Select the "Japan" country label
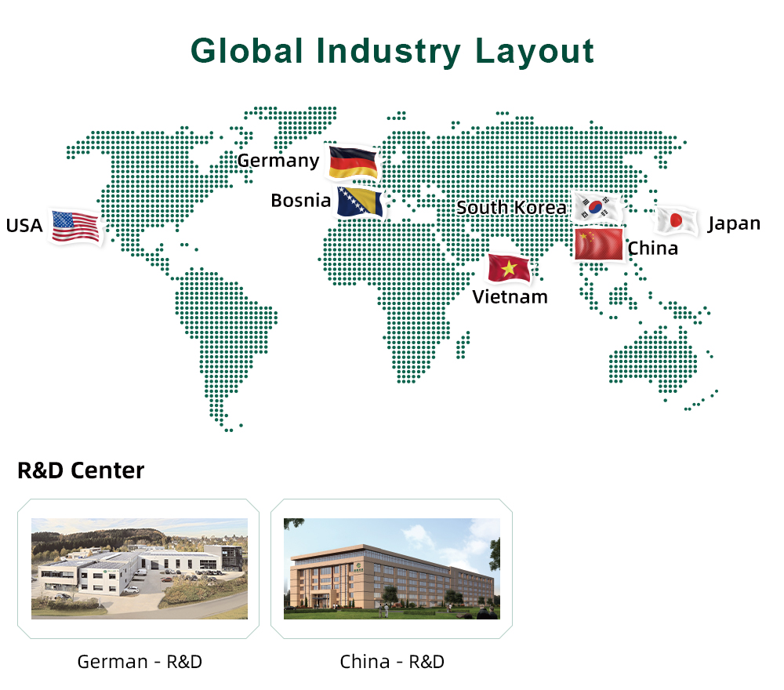The height and width of the screenshot is (690, 784). [734, 223]
